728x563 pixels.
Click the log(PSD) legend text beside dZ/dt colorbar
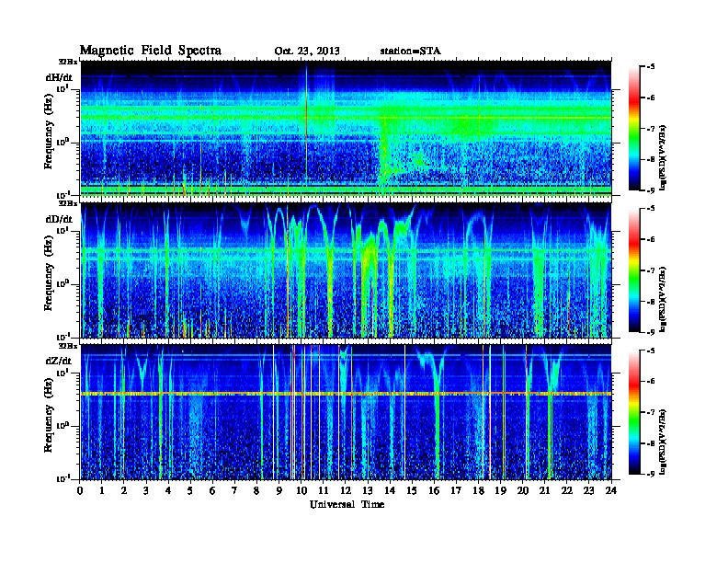663,442
